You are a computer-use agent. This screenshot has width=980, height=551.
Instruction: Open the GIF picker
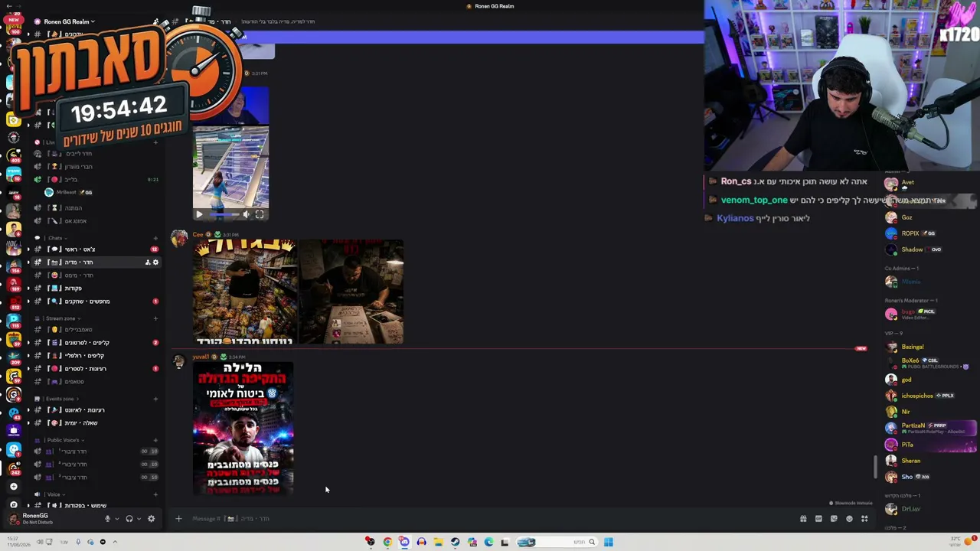818,519
